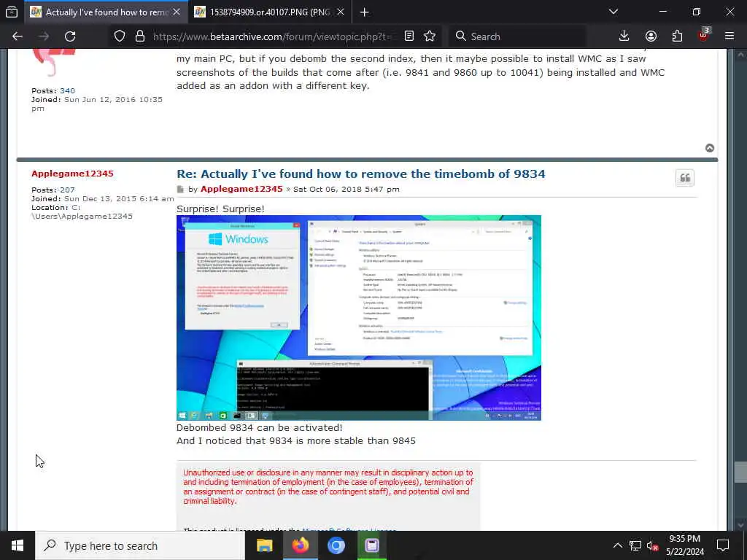747x560 pixels.
Task: Open the Firefox account menu
Action: [651, 36]
